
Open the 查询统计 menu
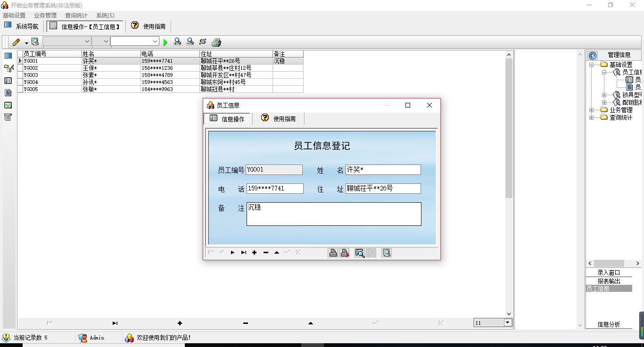(76, 16)
